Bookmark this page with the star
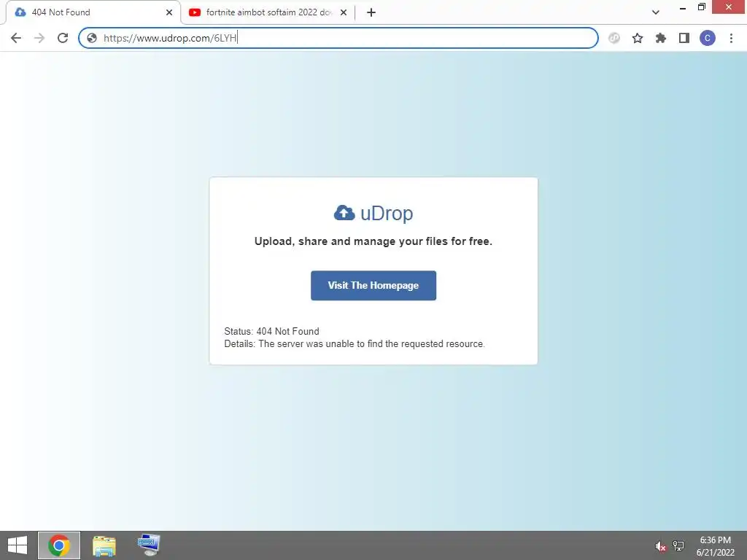The height and width of the screenshot is (560, 747). tap(638, 38)
